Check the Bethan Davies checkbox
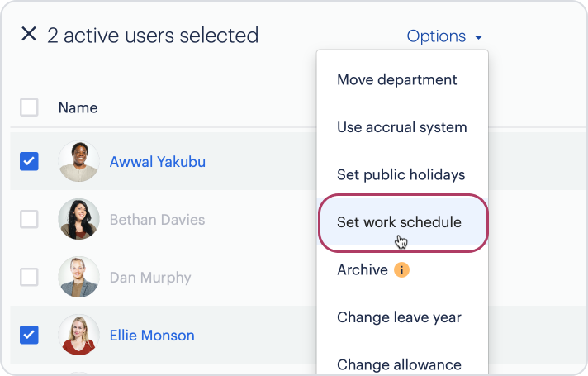Viewport: 588px width, 376px height. pos(29,220)
